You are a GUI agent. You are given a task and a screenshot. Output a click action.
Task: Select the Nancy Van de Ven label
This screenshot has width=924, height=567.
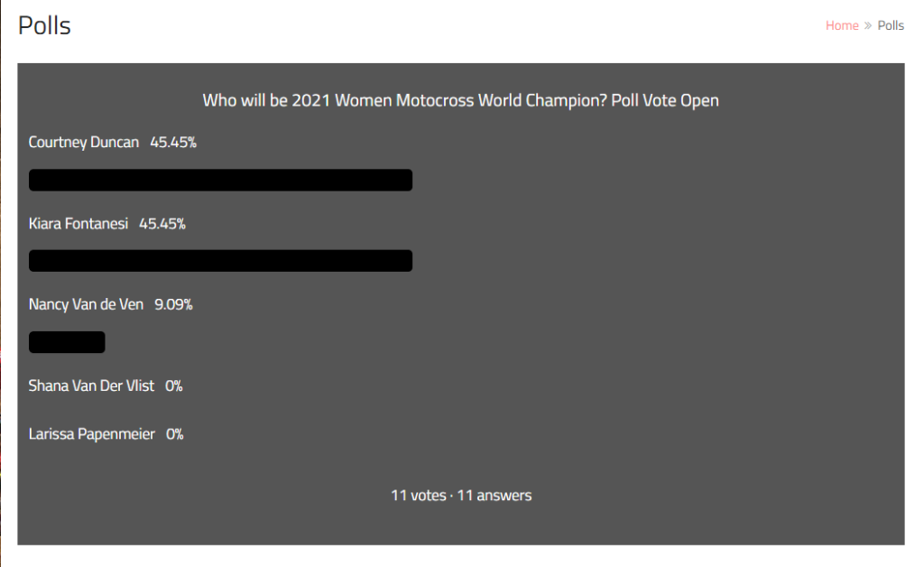point(86,304)
